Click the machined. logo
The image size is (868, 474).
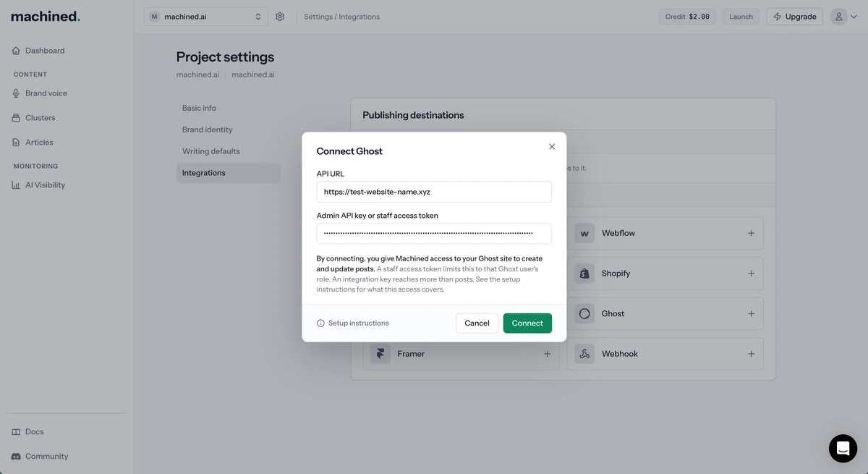point(46,16)
